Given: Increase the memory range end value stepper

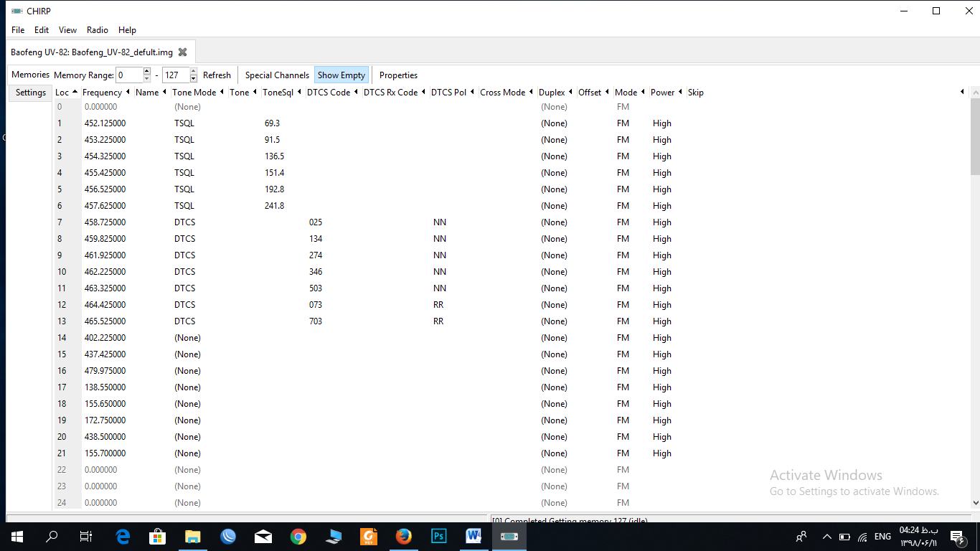Looking at the screenshot, I should pos(193,71).
